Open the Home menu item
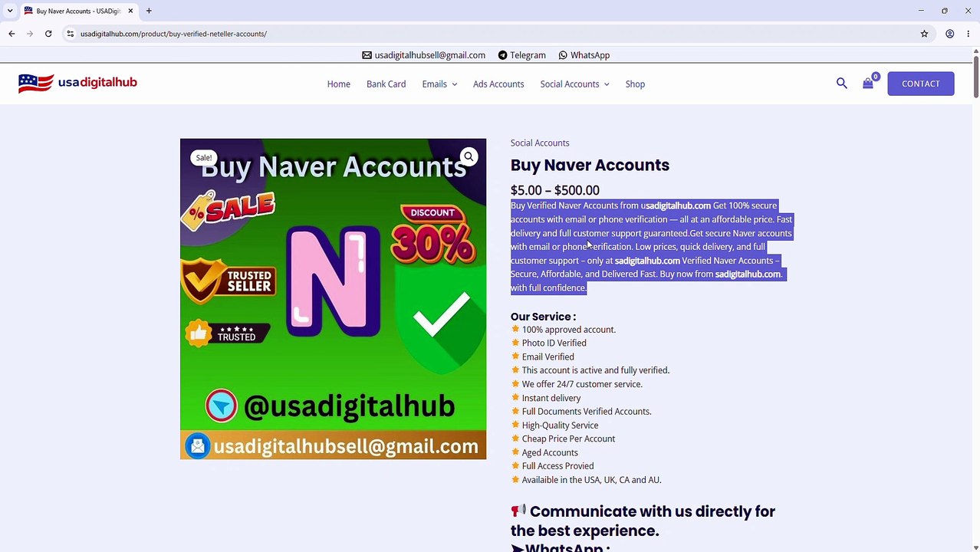 (339, 84)
